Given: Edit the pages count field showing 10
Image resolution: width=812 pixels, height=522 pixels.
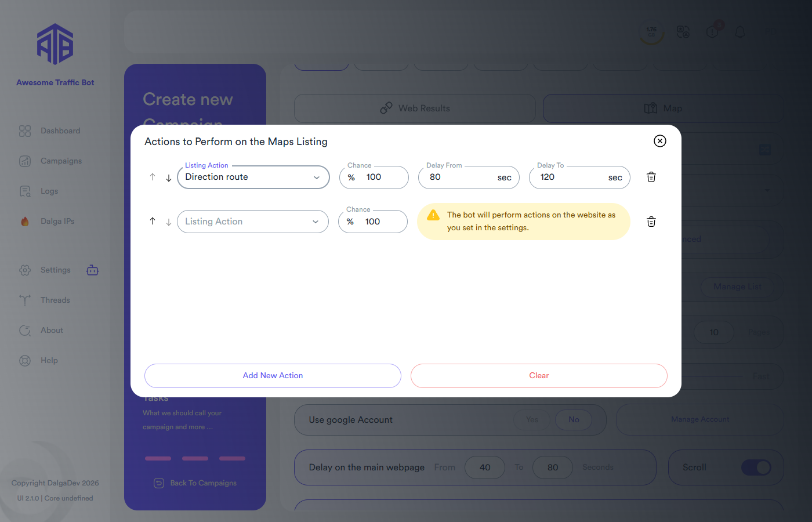Looking at the screenshot, I should 714,332.
